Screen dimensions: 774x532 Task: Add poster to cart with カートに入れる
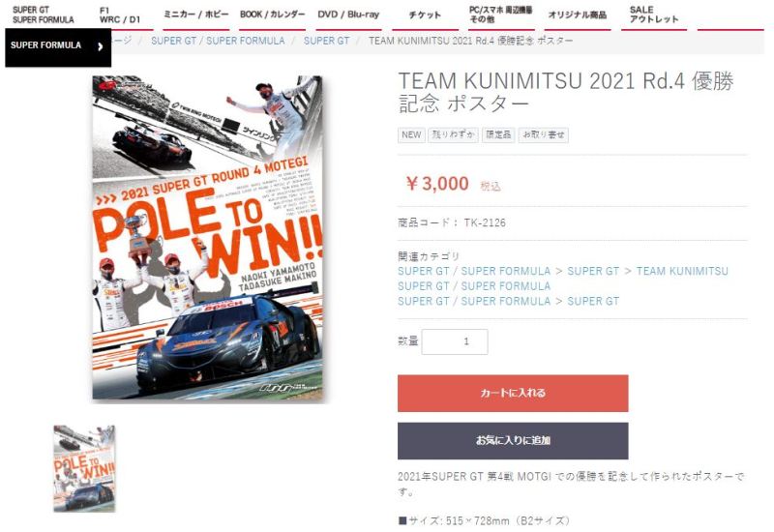[x=513, y=394]
